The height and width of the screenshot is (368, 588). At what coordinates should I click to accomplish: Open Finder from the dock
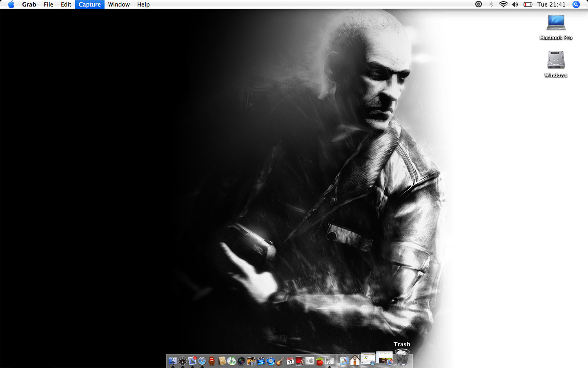tap(173, 361)
